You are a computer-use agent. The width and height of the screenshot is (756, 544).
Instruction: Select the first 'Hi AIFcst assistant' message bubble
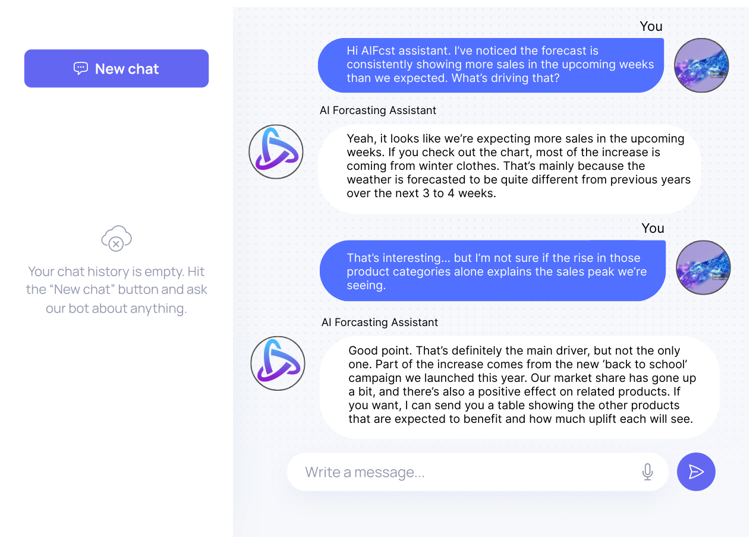(x=491, y=65)
